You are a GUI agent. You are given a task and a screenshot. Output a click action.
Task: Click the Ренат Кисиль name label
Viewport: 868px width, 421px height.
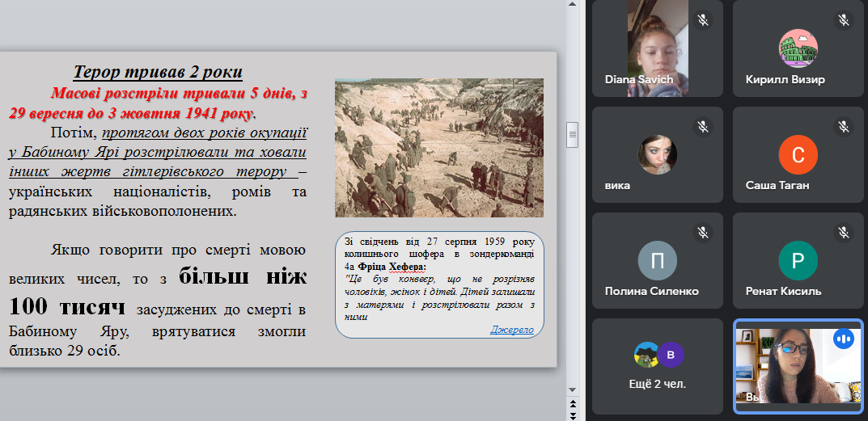pyautogui.click(x=783, y=291)
